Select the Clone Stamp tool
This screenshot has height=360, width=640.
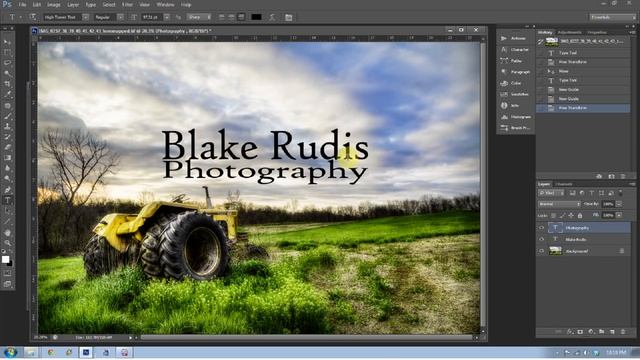pos(7,127)
